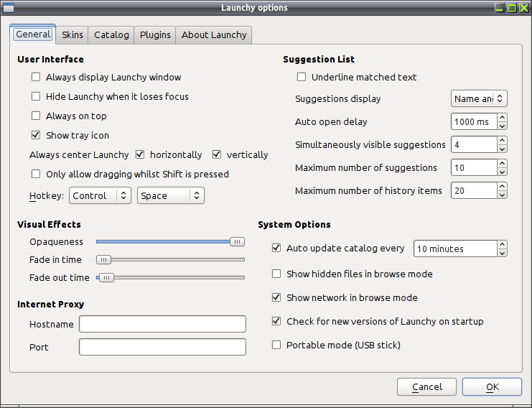Increase Maximum number of history items
532x408 pixels.
pyautogui.click(x=502, y=187)
